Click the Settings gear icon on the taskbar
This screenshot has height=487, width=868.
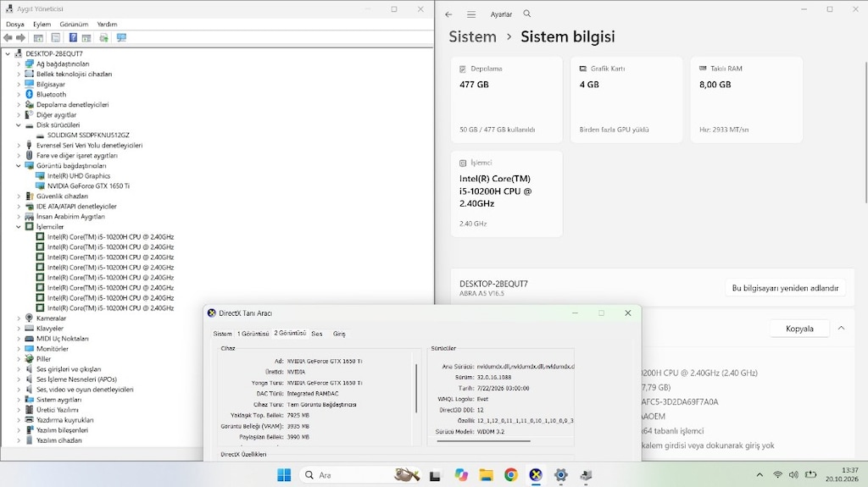[561, 475]
